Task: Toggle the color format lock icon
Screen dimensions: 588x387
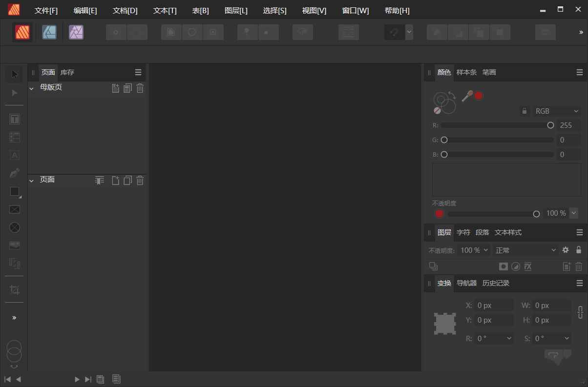Action: [524, 111]
